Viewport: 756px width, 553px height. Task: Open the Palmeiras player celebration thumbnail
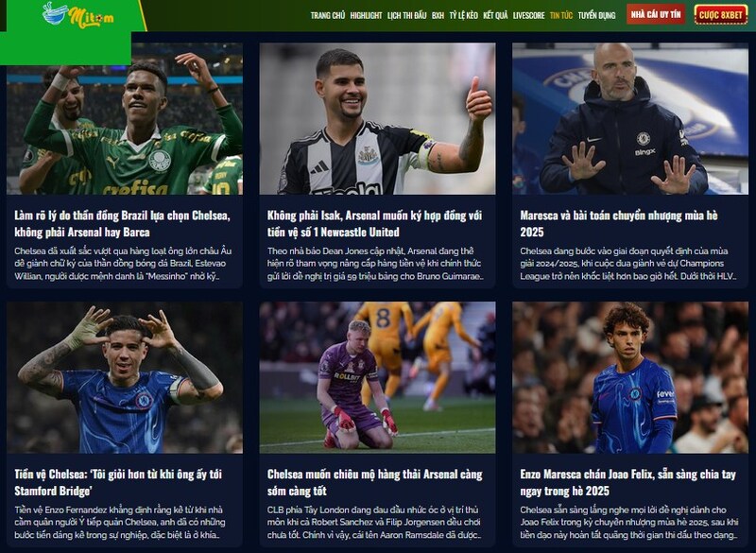[x=125, y=118]
